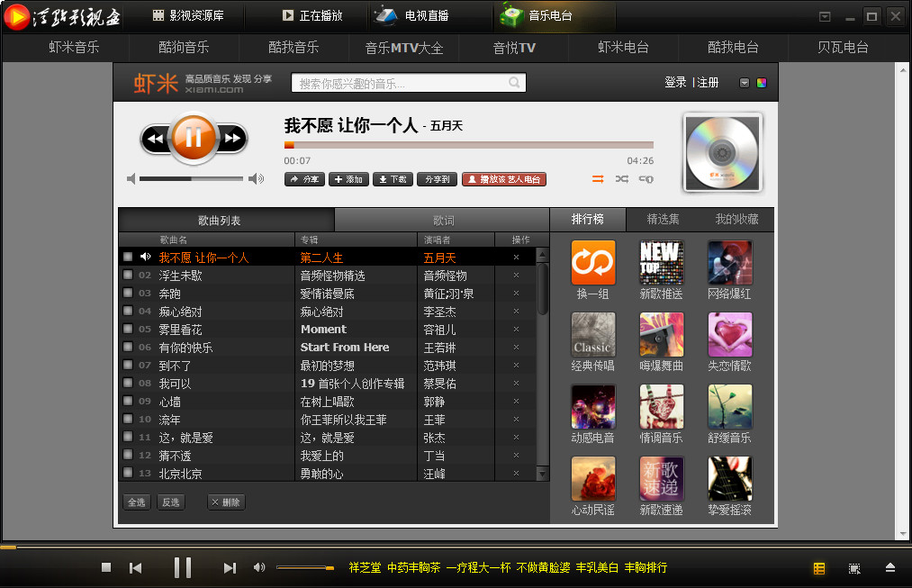Click the search magnifier icon
912x588 pixels.
514,83
